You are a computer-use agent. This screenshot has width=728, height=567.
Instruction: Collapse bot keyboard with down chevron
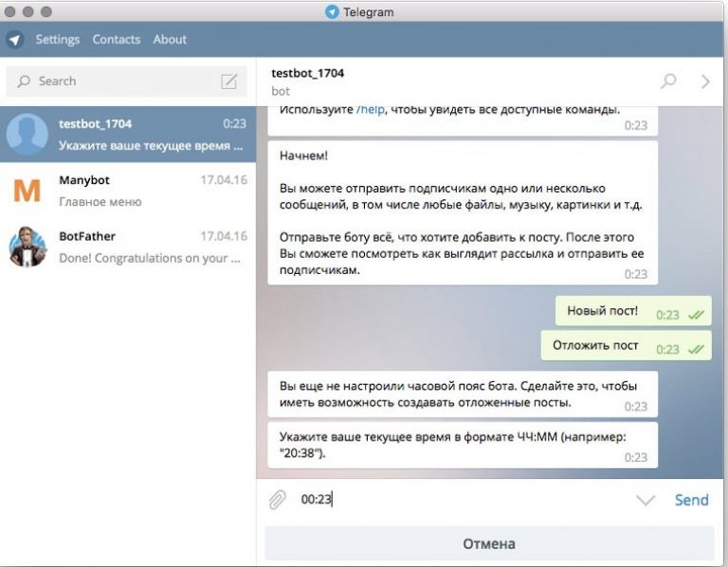click(646, 500)
